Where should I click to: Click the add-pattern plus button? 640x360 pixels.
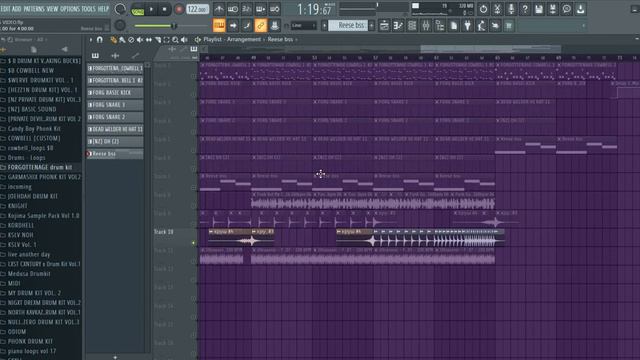371,26
